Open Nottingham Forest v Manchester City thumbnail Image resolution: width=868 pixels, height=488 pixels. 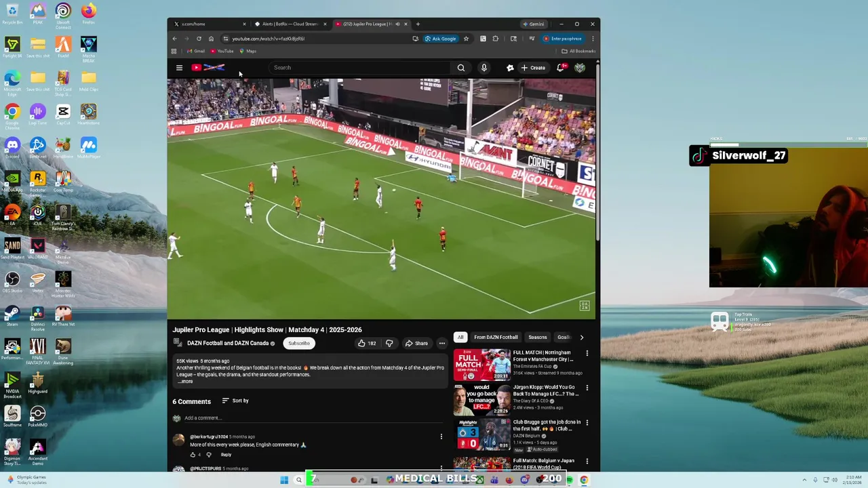pyautogui.click(x=481, y=365)
